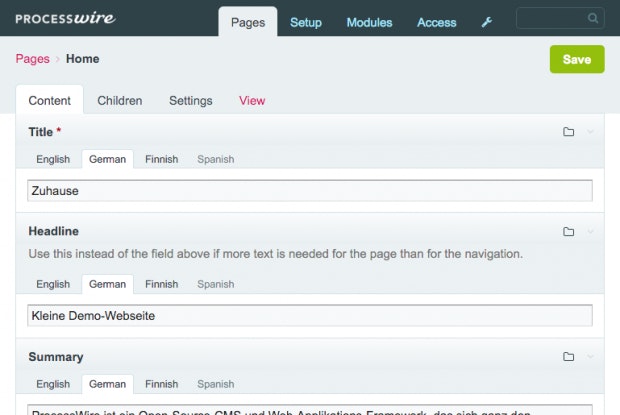Open the Setup menu

click(x=306, y=23)
